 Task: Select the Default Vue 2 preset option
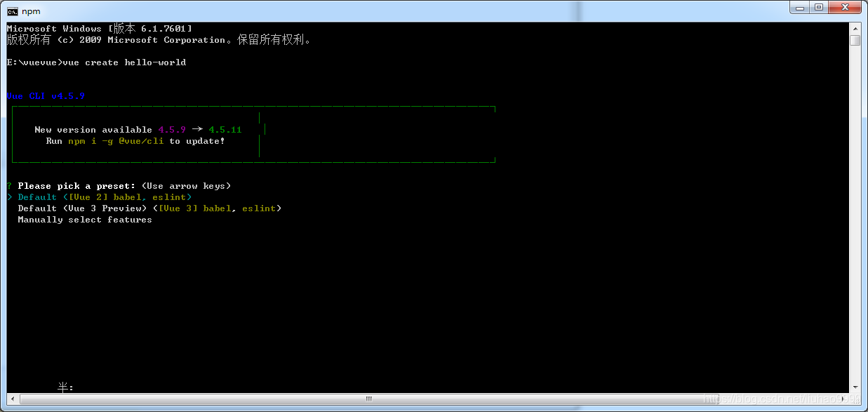pyautogui.click(x=105, y=197)
